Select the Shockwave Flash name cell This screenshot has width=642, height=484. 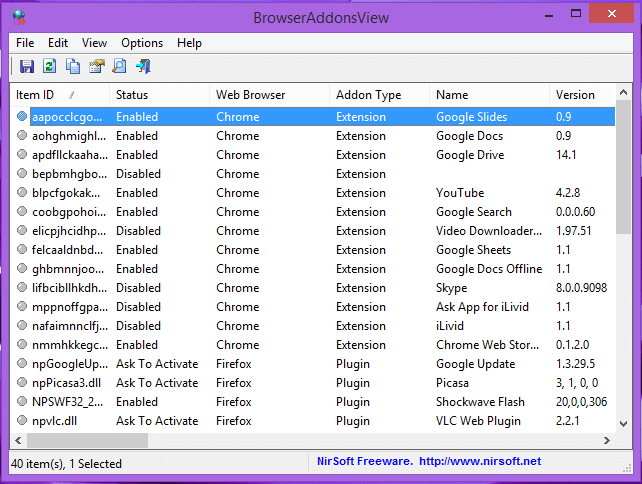(480, 402)
